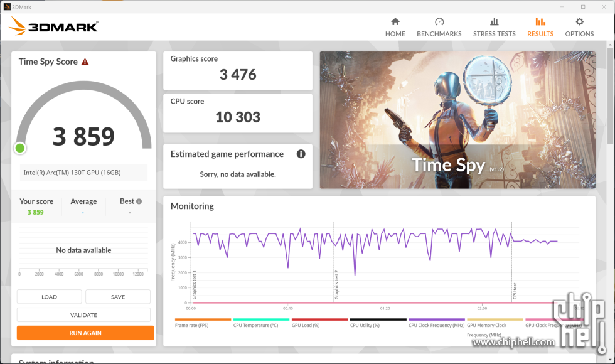Start the benchmark with RUN AGAIN
The height and width of the screenshot is (364, 615).
tap(85, 333)
